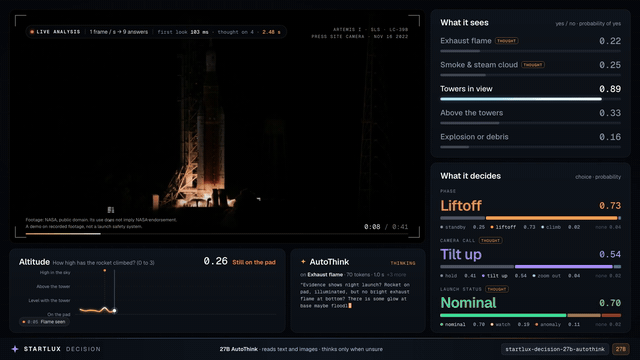Click the purple Tilt up probability bar
Viewport: 640px width, 360px height.
tap(564, 267)
